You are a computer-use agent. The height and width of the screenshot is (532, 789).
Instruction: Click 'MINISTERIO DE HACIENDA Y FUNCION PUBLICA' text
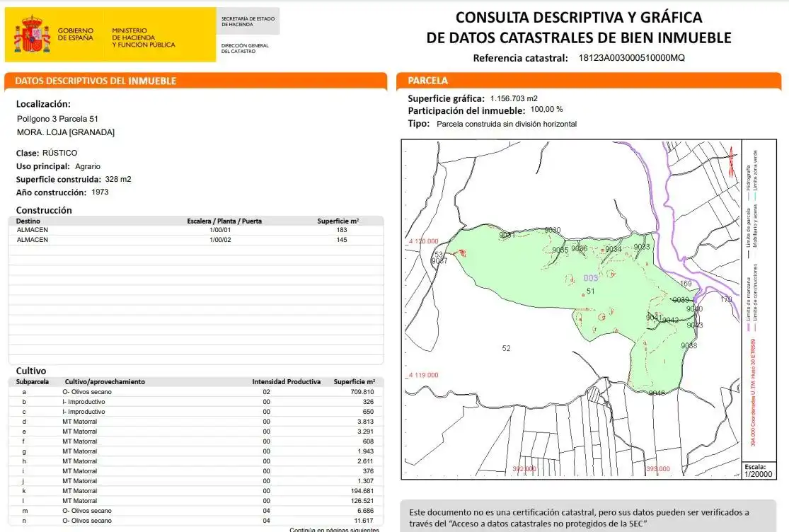coord(144,37)
